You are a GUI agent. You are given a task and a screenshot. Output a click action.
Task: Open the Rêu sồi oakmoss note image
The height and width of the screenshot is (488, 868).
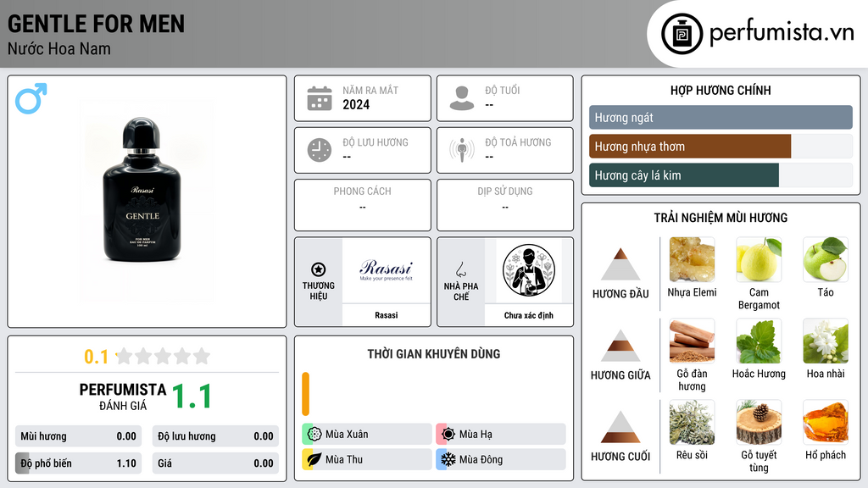(692, 422)
